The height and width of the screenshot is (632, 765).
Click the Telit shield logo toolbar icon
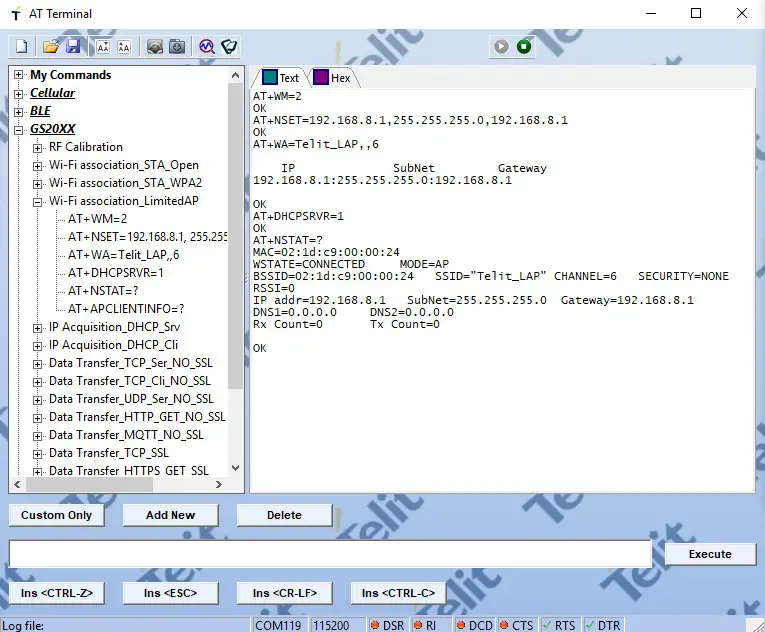(229, 47)
